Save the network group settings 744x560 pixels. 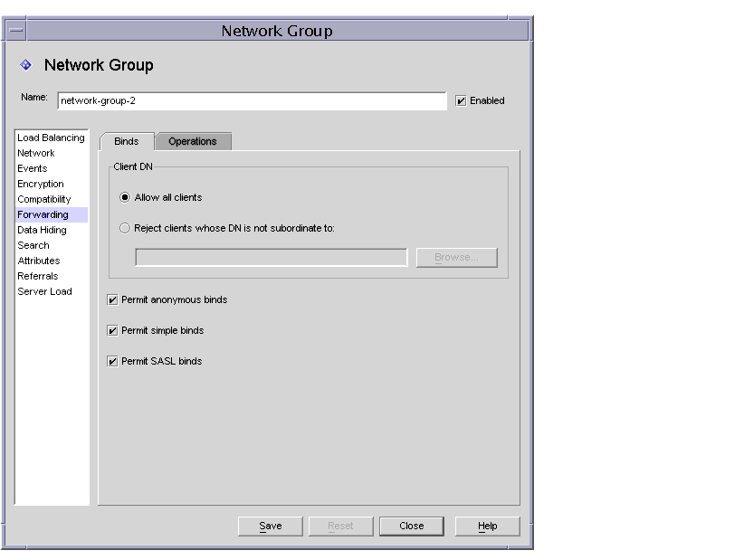click(270, 526)
